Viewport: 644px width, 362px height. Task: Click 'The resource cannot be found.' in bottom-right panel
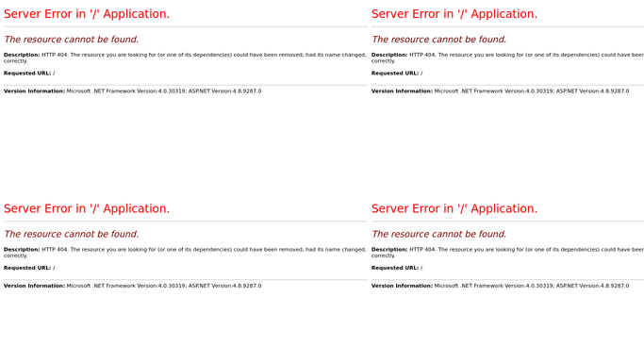point(438,234)
